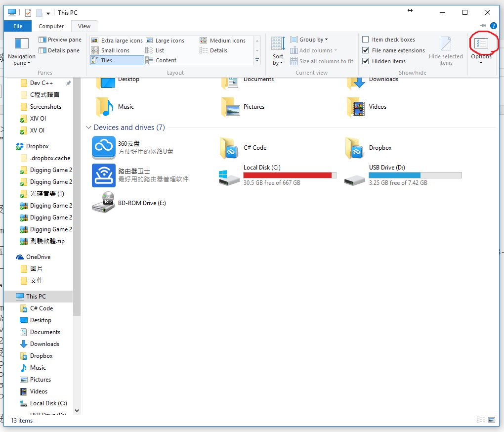The width and height of the screenshot is (504, 432).
Task: Select List layout
Action: pyautogui.click(x=155, y=50)
